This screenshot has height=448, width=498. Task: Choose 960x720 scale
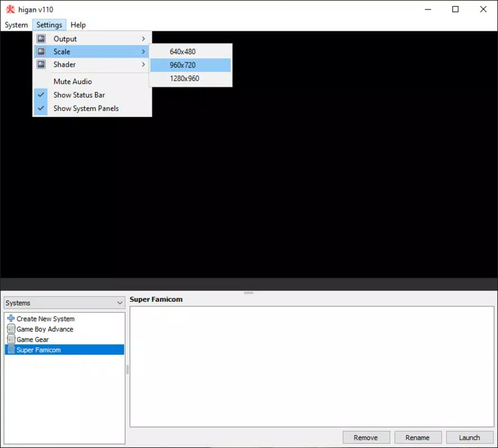pos(191,65)
